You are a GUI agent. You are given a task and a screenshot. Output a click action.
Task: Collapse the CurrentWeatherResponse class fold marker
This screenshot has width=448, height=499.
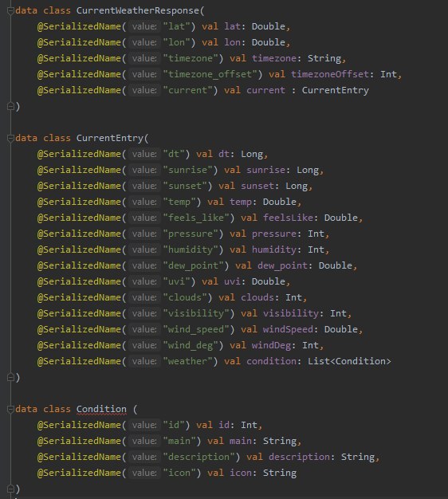point(10,11)
